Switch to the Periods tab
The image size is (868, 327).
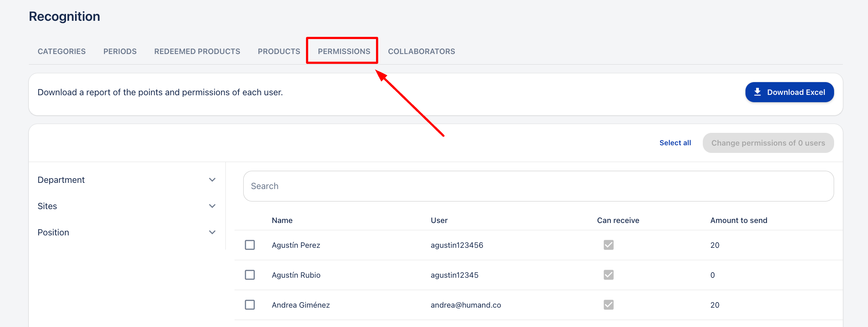[120, 51]
